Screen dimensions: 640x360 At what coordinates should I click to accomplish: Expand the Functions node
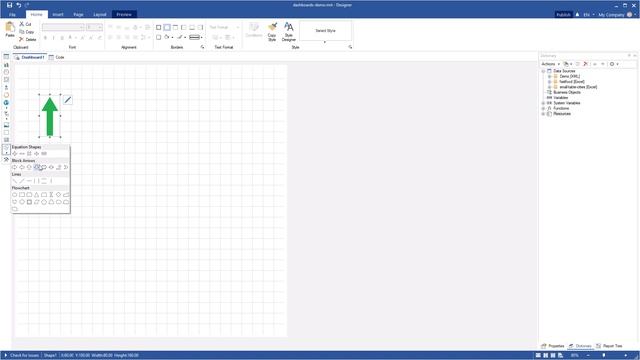pyautogui.click(x=543, y=109)
